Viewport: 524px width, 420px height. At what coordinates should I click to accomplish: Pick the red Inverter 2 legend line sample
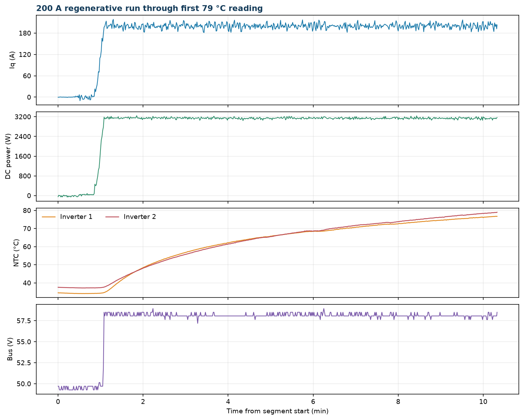click(x=112, y=217)
